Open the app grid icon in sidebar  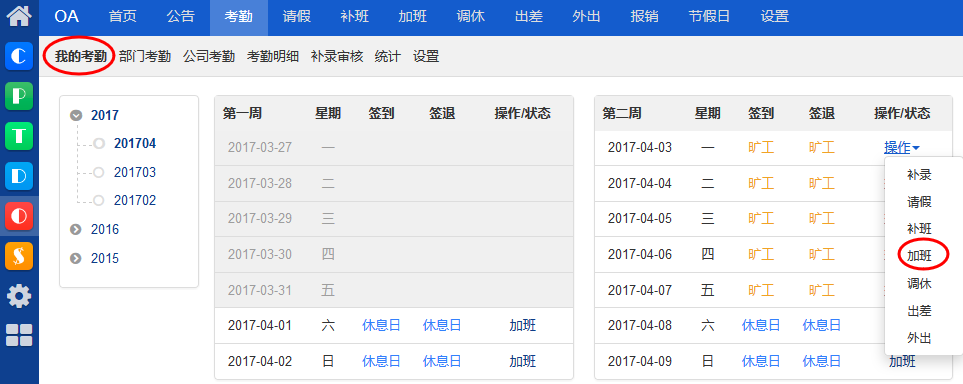(19, 335)
